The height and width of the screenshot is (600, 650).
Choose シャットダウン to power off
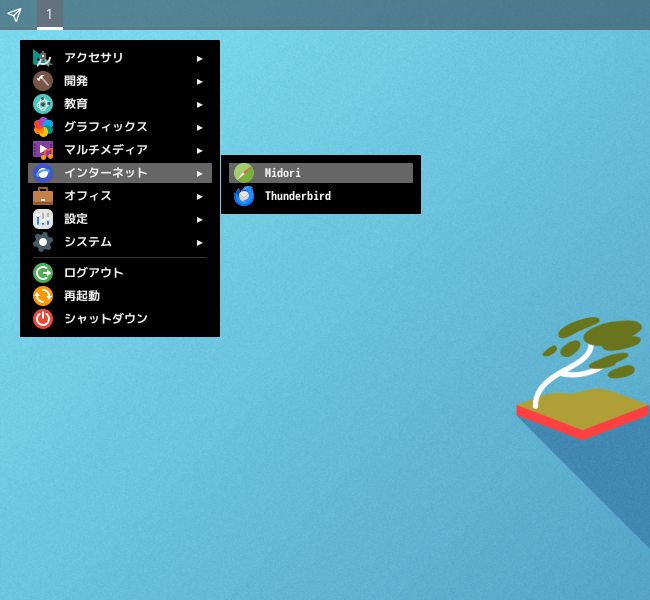click(x=105, y=319)
